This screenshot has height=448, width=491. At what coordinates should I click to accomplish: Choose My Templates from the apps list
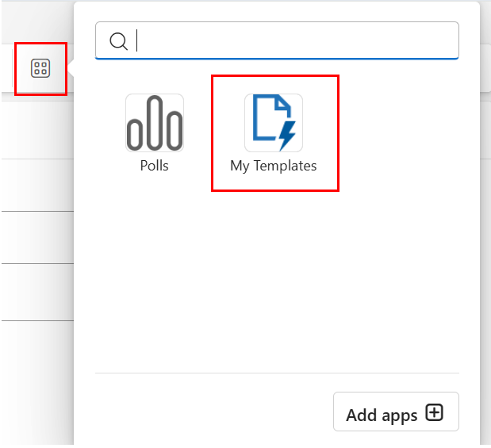pos(273,133)
